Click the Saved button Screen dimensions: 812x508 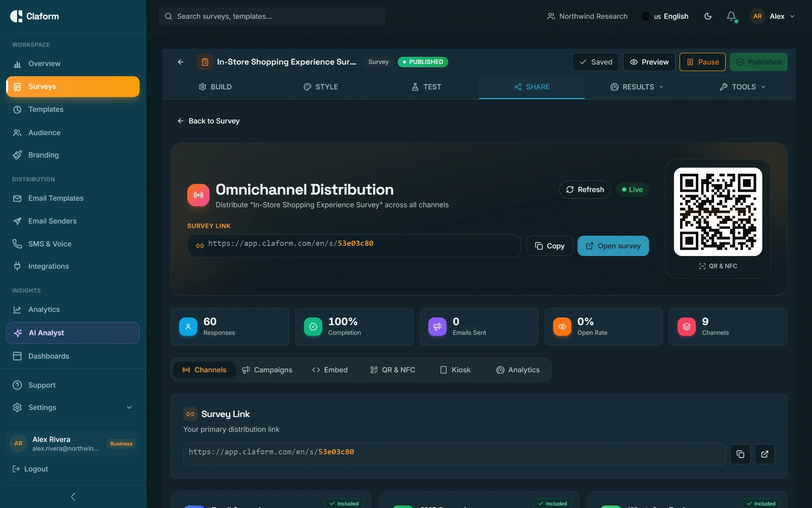(596, 62)
